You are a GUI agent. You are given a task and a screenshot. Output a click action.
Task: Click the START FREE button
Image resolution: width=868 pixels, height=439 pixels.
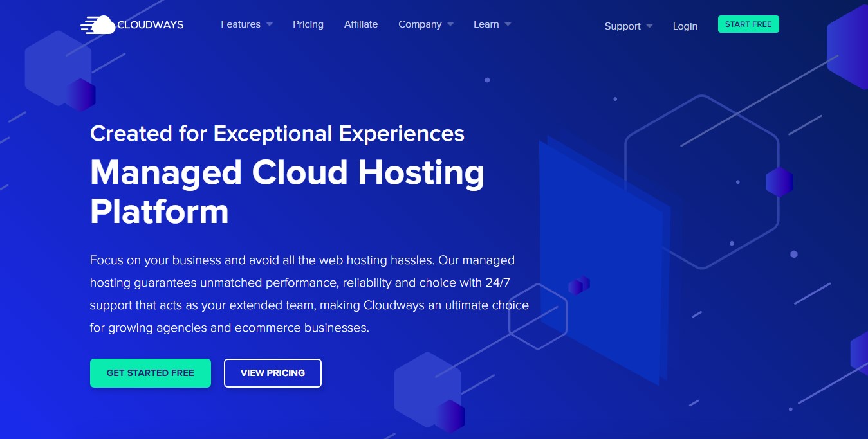tap(748, 24)
